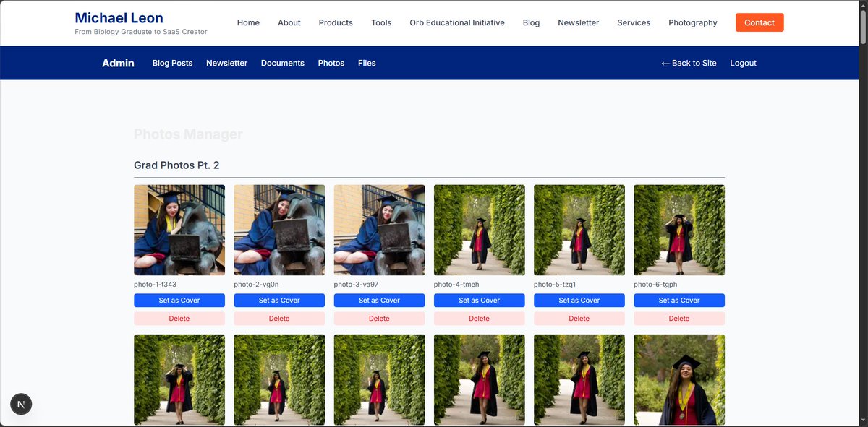Select the photo-5-tzq1 filename label
The width and height of the screenshot is (868, 427).
click(555, 285)
